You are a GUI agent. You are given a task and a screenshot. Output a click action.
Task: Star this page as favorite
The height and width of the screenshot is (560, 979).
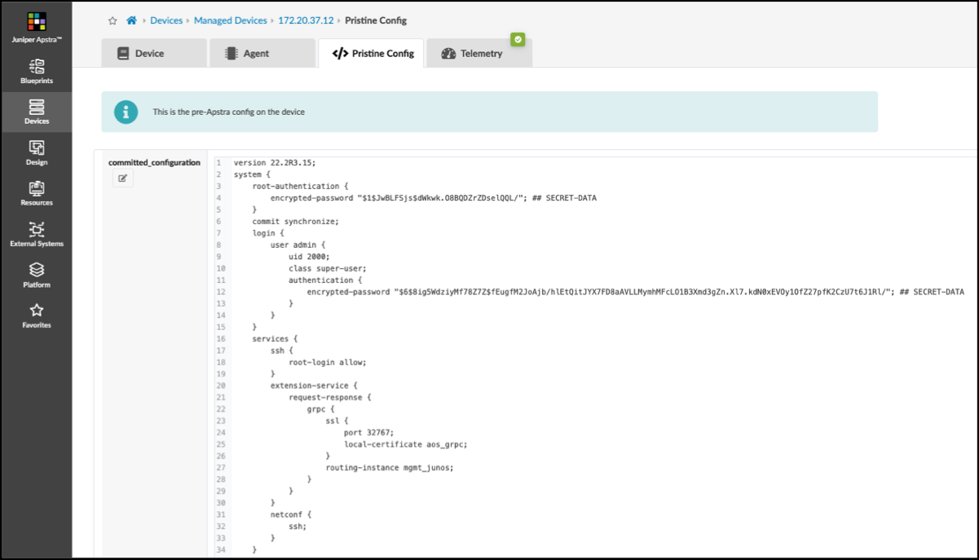coord(112,20)
